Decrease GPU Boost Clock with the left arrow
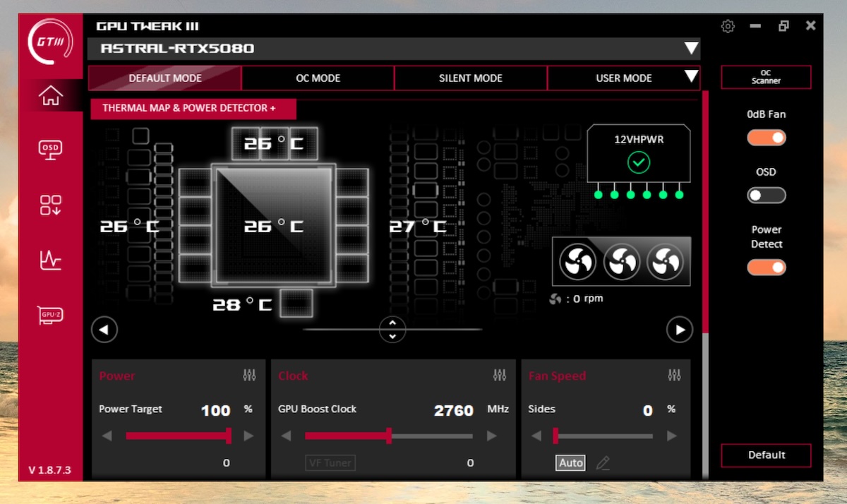The width and height of the screenshot is (847, 504). pyautogui.click(x=287, y=436)
